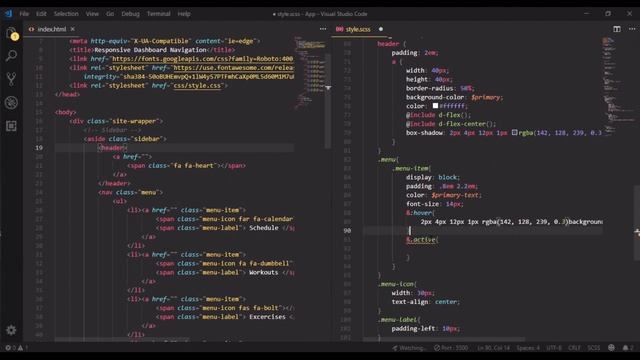This screenshot has height=360, width=640.
Task: Open the Manage gear menu
Action: [x=11, y=330]
